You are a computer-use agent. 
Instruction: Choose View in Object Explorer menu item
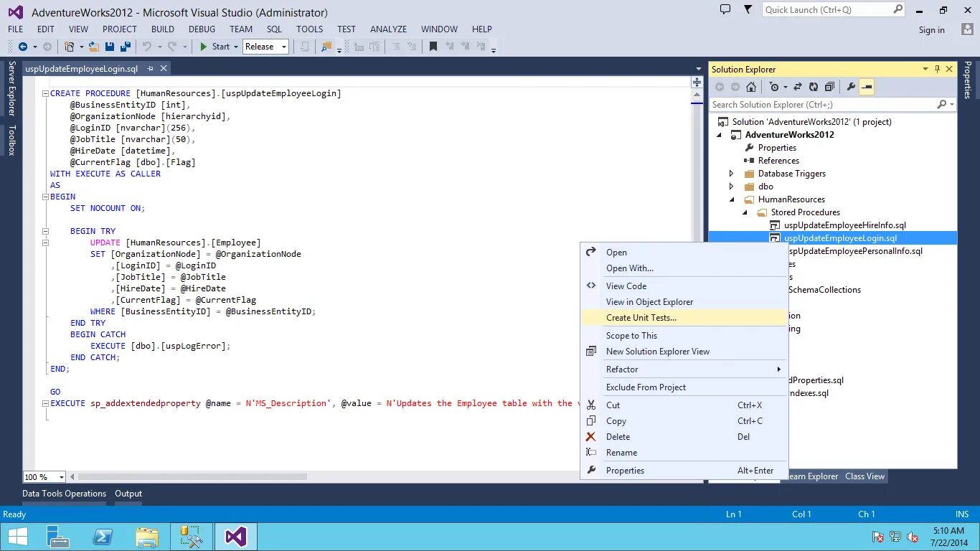[x=684, y=302]
